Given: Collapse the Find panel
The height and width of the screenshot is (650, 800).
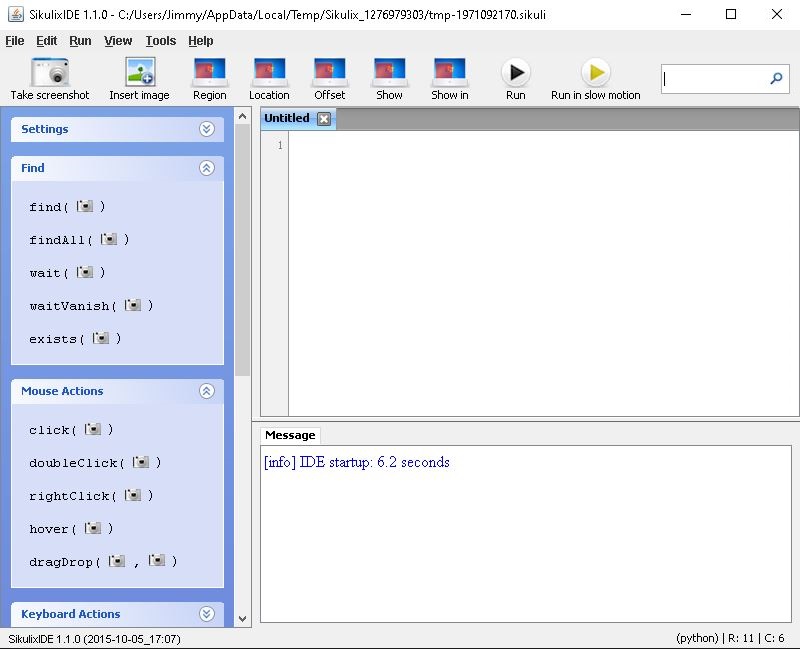Looking at the screenshot, I should coord(207,168).
